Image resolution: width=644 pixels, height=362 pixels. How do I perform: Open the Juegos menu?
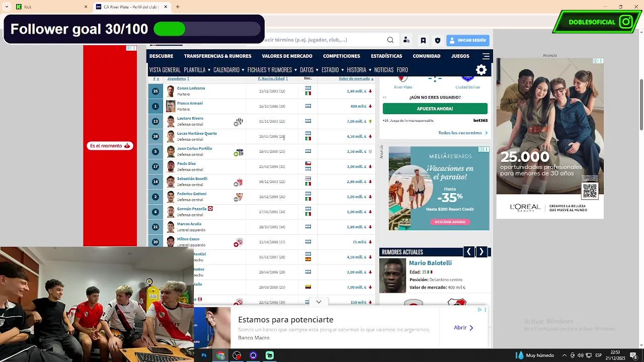click(460, 56)
